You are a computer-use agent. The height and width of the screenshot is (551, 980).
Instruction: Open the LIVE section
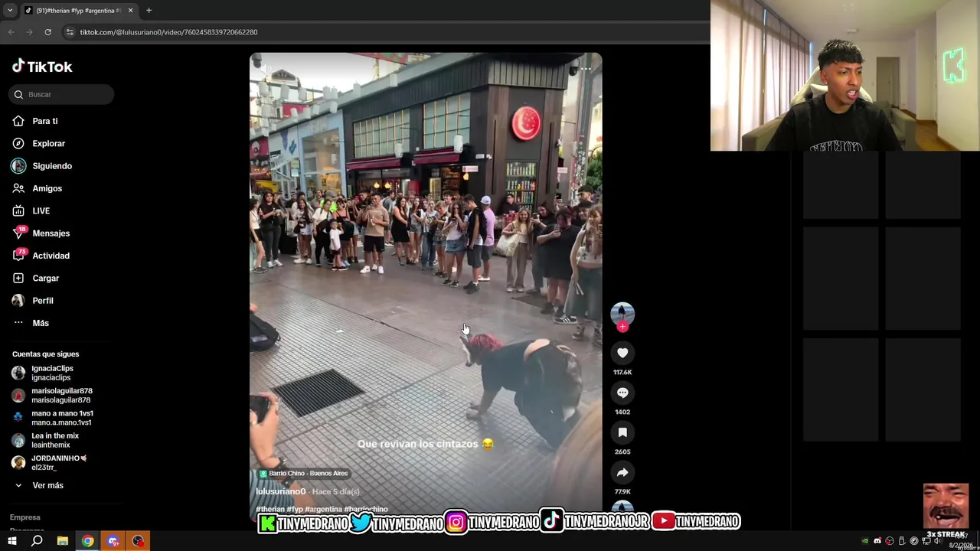pos(31,210)
